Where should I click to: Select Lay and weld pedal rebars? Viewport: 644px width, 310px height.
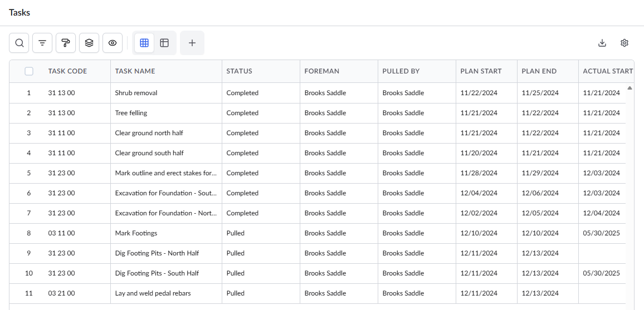153,294
